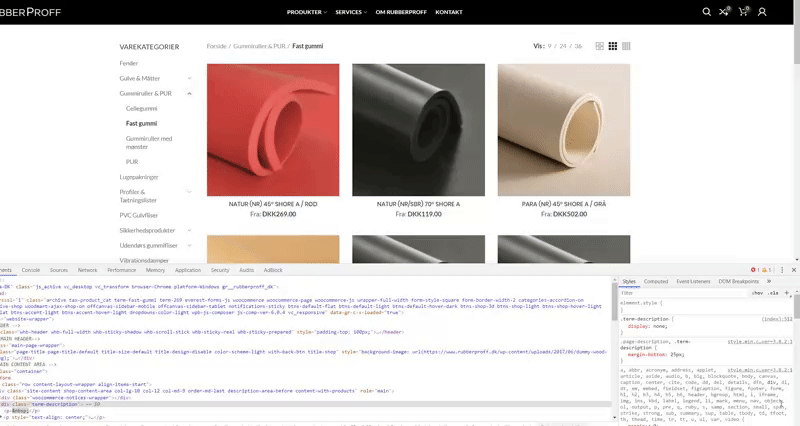Expand the text-align center paragraph node

[x=2, y=417]
